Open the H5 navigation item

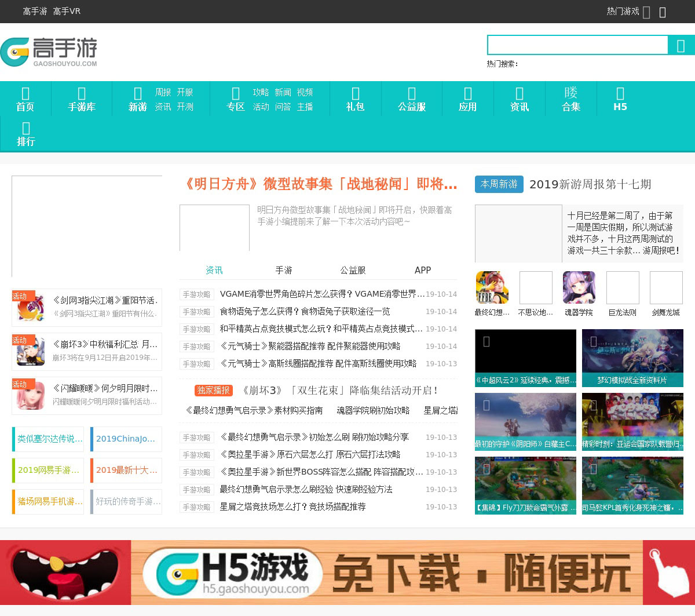click(x=620, y=99)
